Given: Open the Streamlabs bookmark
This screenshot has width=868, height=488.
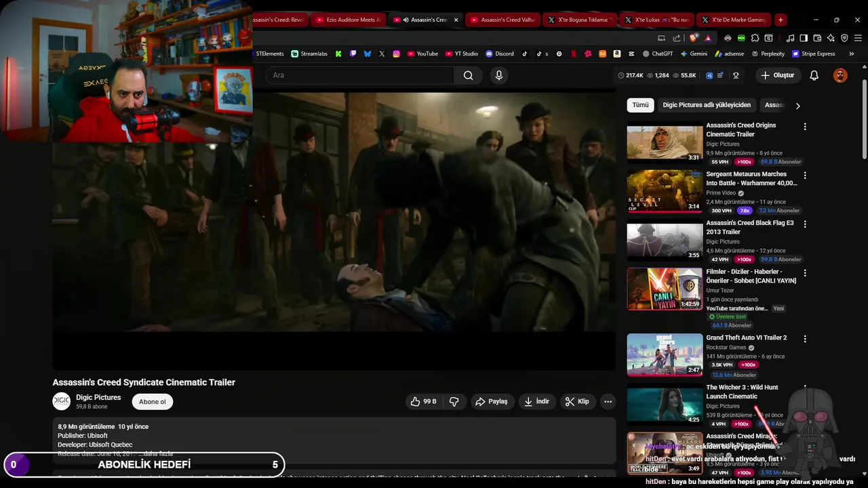Looking at the screenshot, I should point(309,54).
